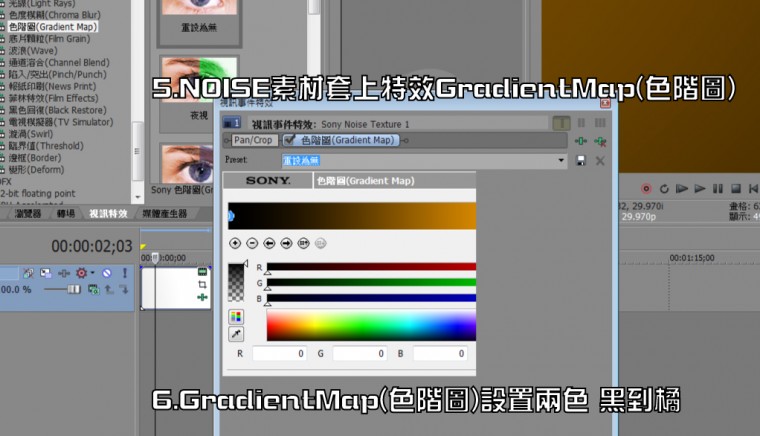Select the previous gradient control point arrow
760x436 pixels.
click(269, 243)
